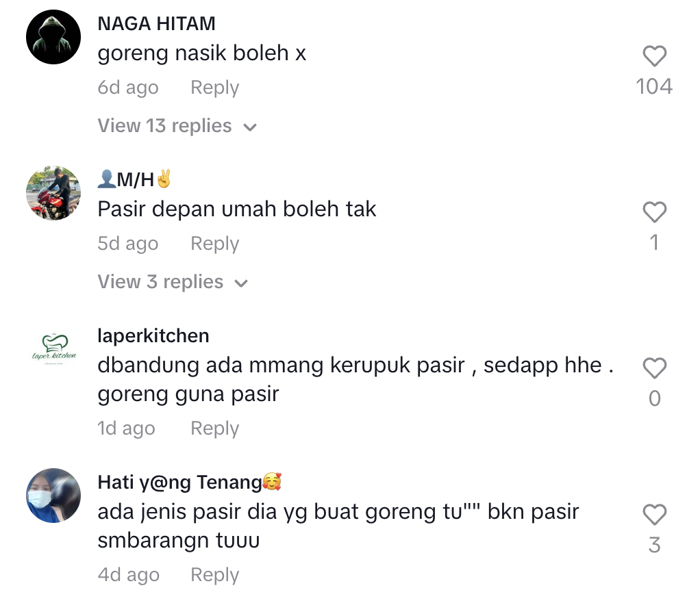This screenshot has width=700, height=590.
Task: Open NAGA HITAM's hooded profile picture
Action: click(53, 37)
